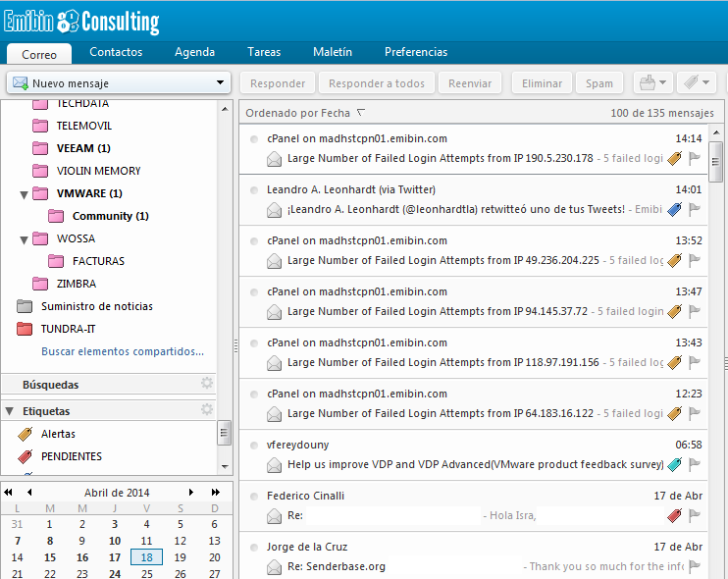Go to previous month in calendar

[29, 493]
